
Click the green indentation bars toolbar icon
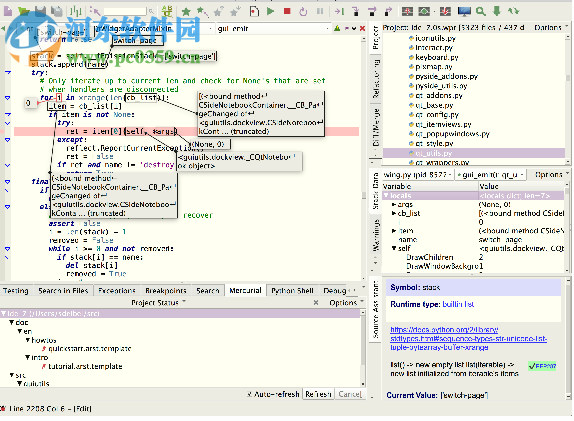pos(76,11)
